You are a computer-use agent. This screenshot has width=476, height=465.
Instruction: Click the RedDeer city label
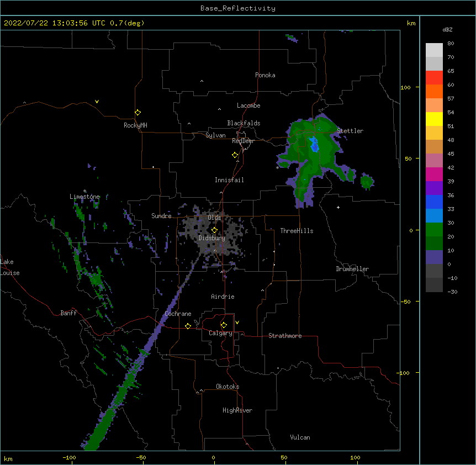pyautogui.click(x=243, y=141)
